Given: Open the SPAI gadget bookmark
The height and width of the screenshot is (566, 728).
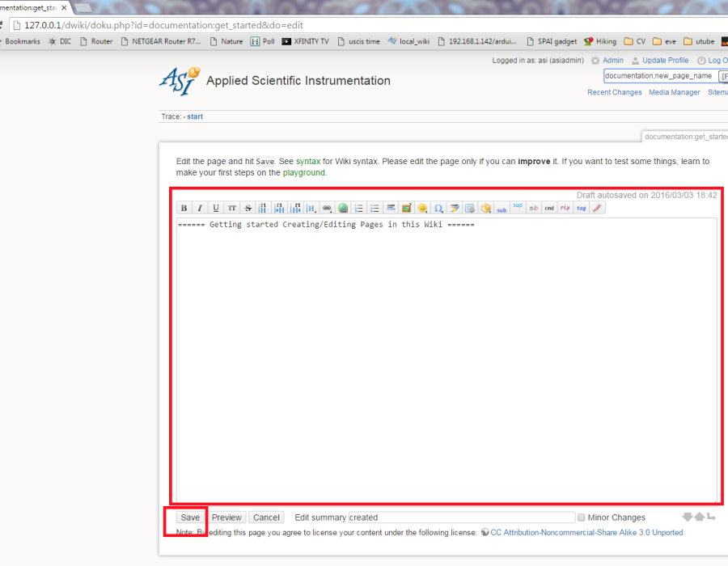Looking at the screenshot, I should click(x=552, y=41).
